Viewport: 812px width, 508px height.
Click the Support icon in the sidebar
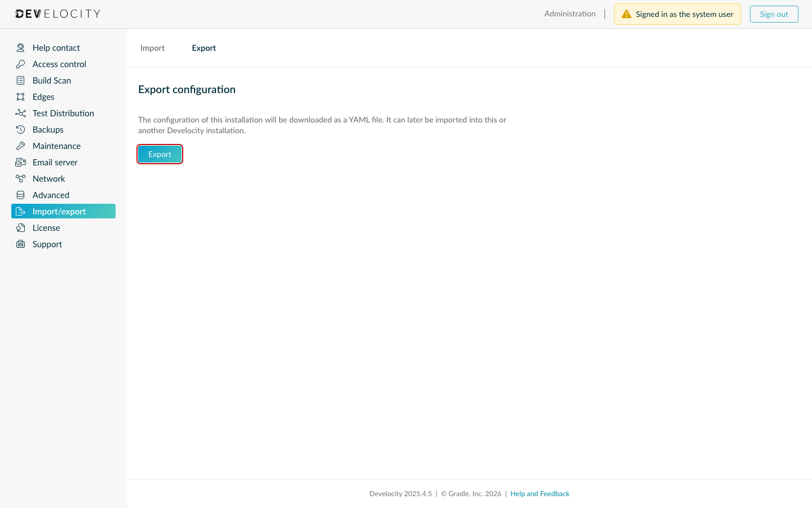coord(21,244)
